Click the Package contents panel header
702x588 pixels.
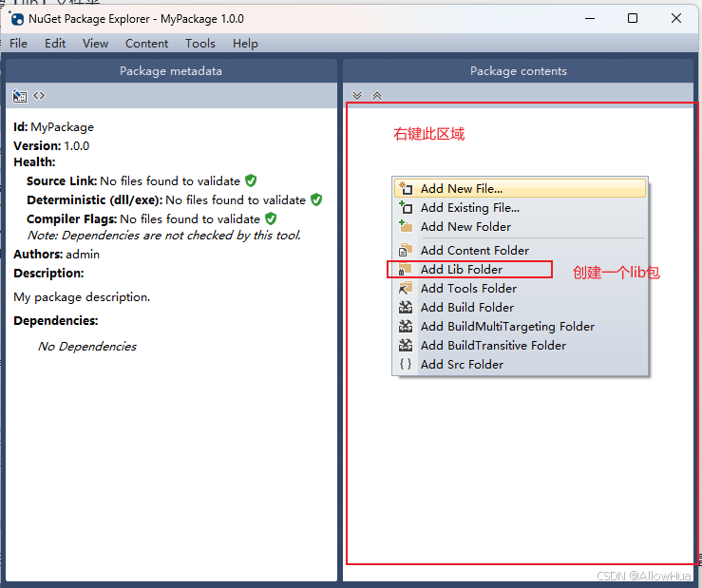[x=518, y=70]
